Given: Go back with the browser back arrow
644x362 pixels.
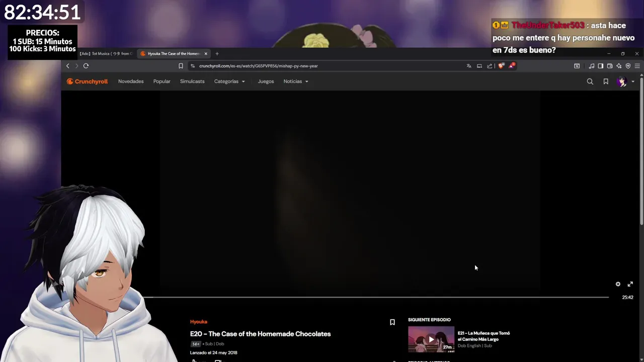Looking at the screenshot, I should tap(67, 66).
